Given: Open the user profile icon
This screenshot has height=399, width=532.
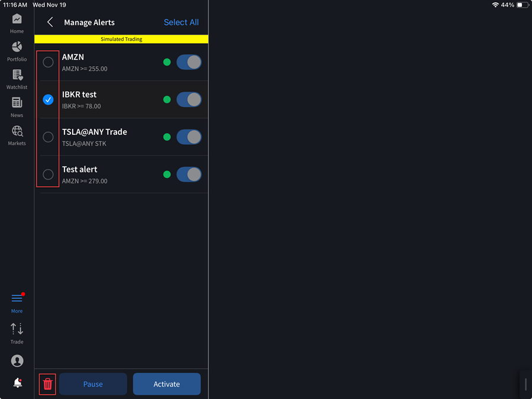Looking at the screenshot, I should tap(17, 361).
